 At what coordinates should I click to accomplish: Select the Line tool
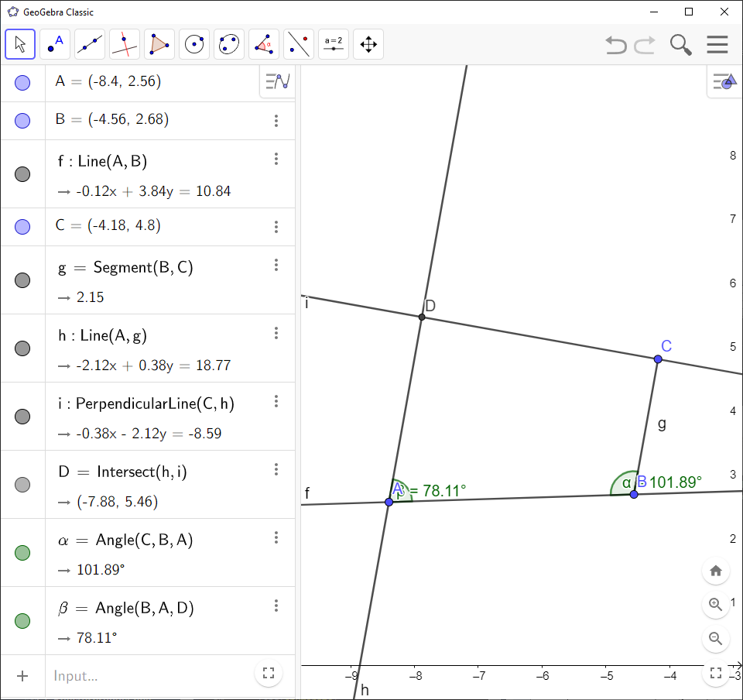pos(90,44)
